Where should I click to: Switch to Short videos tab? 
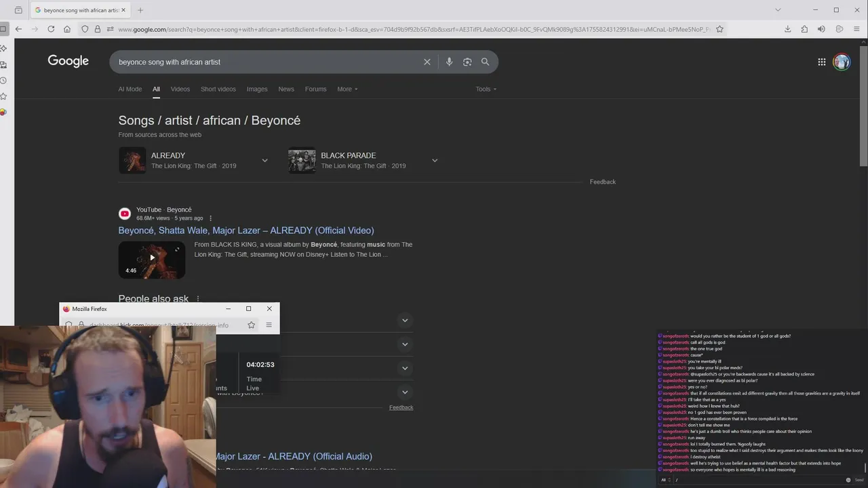pyautogui.click(x=218, y=89)
